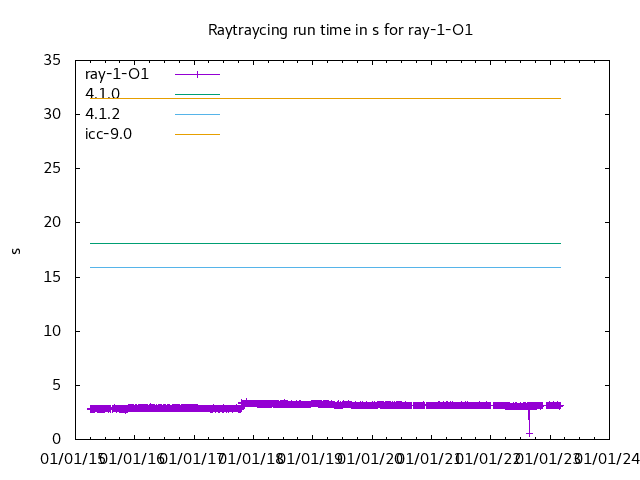Click the orange icc-9.0 legend line sample
This screenshot has width=640, height=480.
point(197,134)
